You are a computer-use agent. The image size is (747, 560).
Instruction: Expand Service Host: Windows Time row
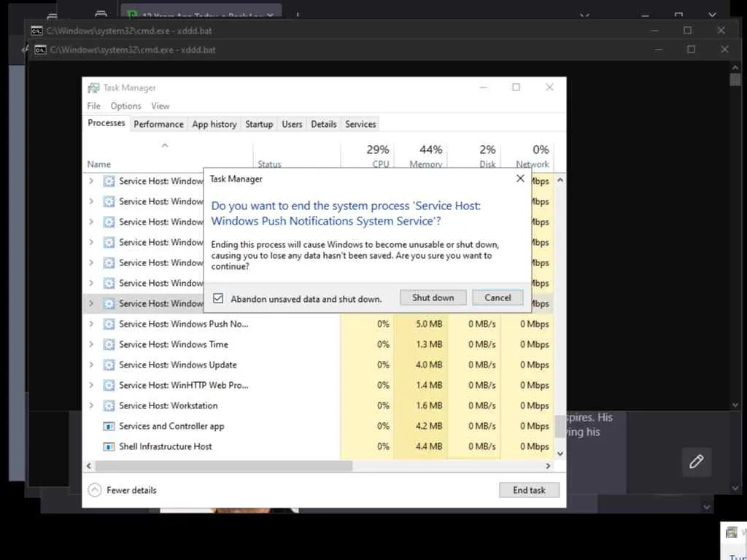tap(91, 344)
